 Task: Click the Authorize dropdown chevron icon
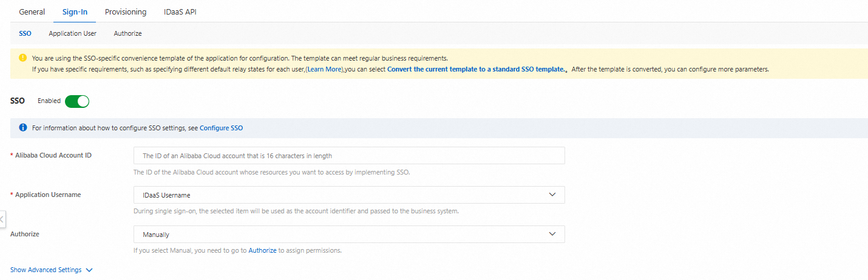(x=552, y=234)
